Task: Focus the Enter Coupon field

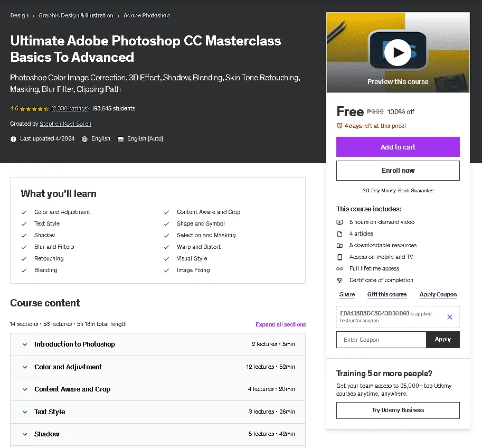Action: [x=381, y=340]
